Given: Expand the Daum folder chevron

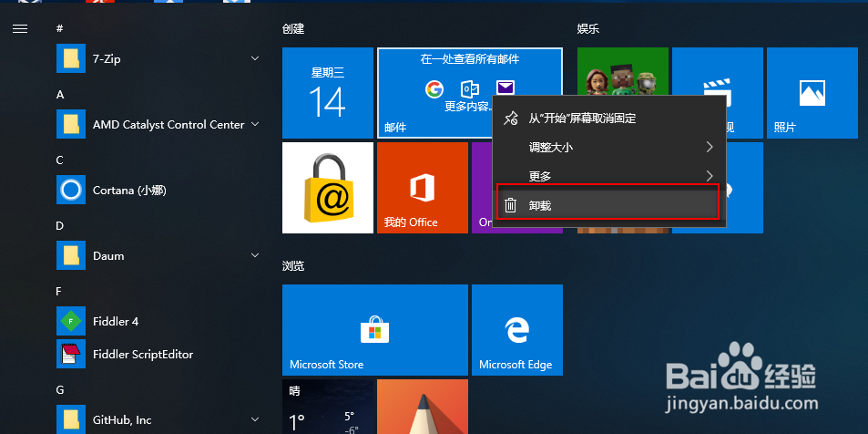Looking at the screenshot, I should point(255,255).
